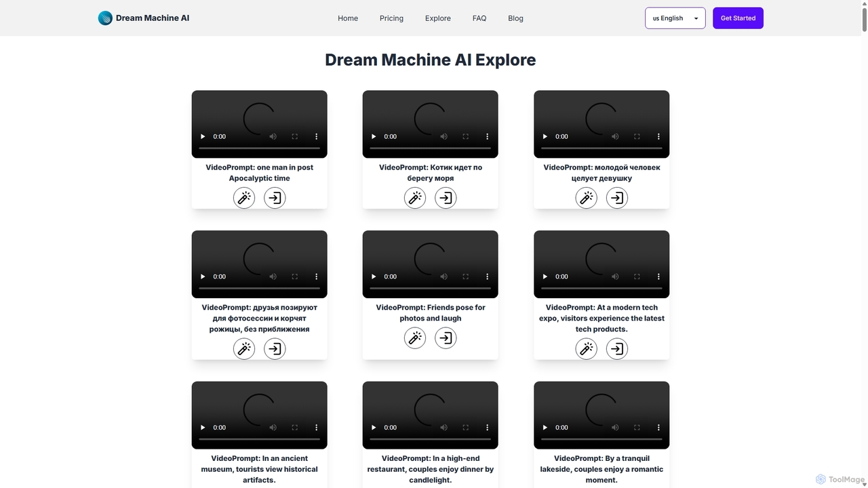Mute the 'By a tranquil lakeside' video

[x=615, y=428]
